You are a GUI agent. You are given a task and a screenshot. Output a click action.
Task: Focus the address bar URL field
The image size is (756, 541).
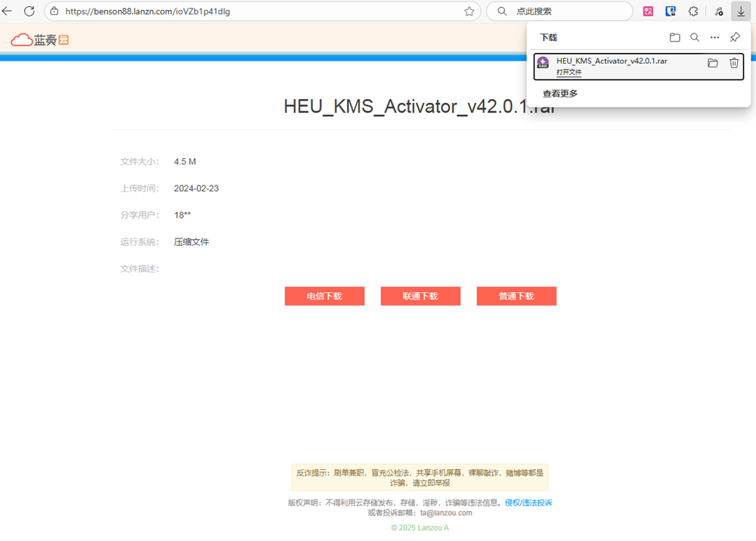(x=263, y=11)
